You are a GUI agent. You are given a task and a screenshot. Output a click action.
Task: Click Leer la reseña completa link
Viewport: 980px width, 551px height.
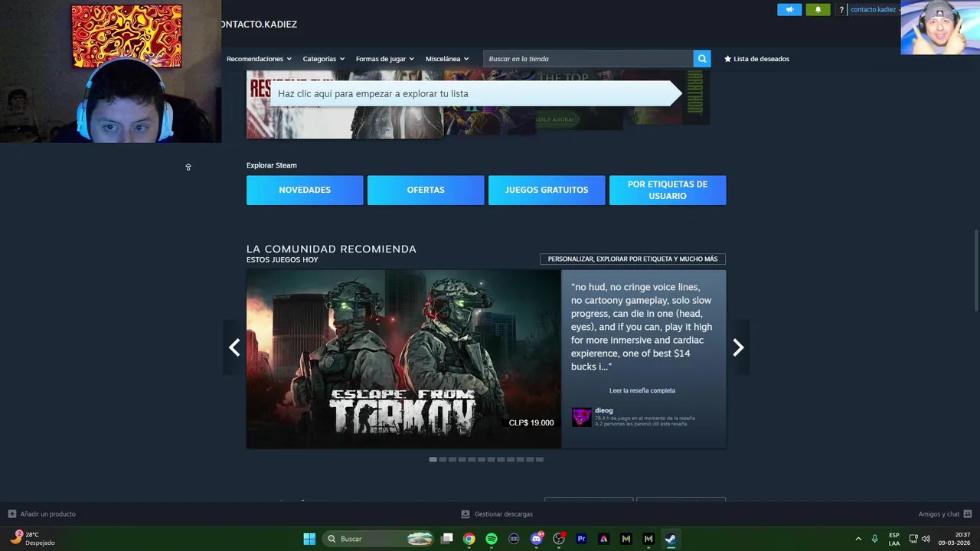click(x=642, y=390)
